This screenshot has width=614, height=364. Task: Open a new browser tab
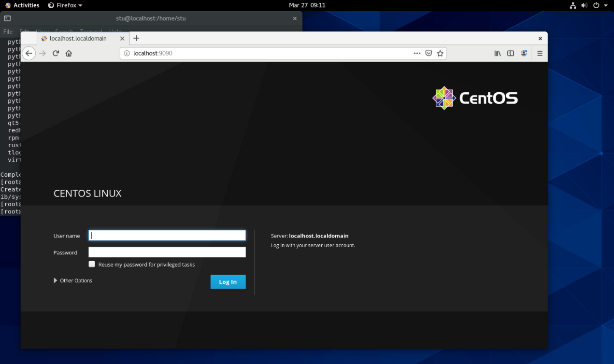[136, 38]
